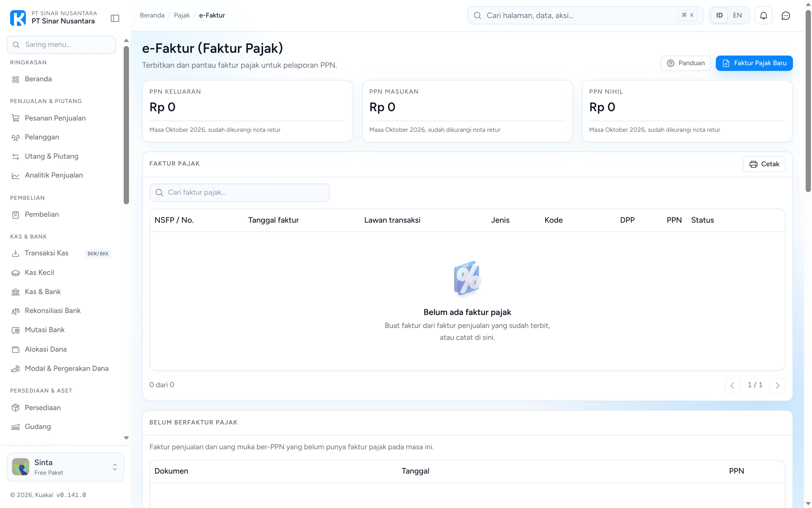Sort by the Lawan transaksi column

coord(392,220)
